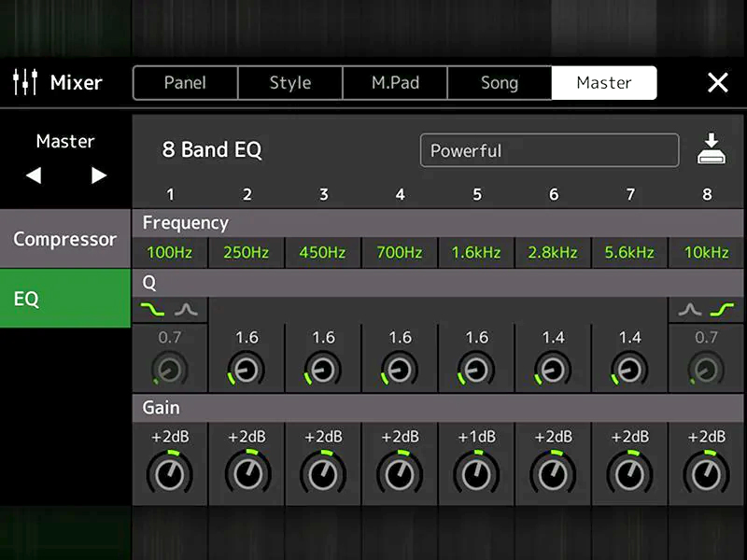
Task: Save EQ preset with download icon
Action: (x=712, y=149)
